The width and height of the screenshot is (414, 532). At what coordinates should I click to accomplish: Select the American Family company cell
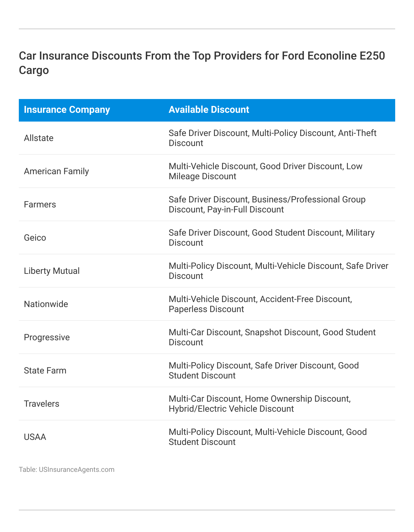pyautogui.click(x=56, y=171)
